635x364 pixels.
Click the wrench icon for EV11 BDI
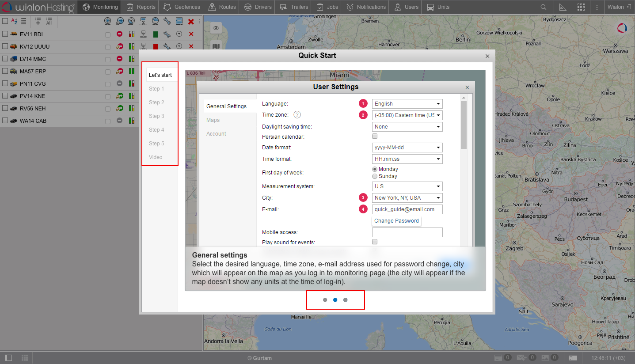click(x=167, y=34)
